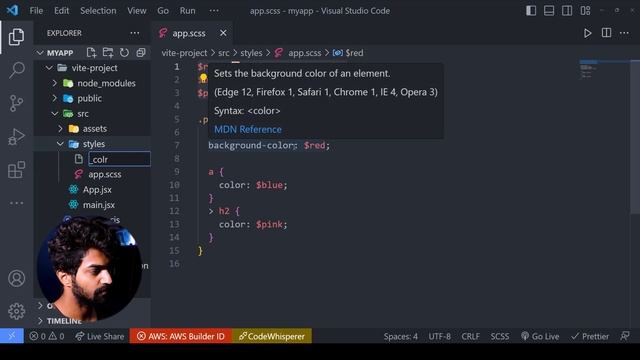This screenshot has height=360, width=640.
Task: Open the Explorer view in activity bar
Action: (x=16, y=37)
